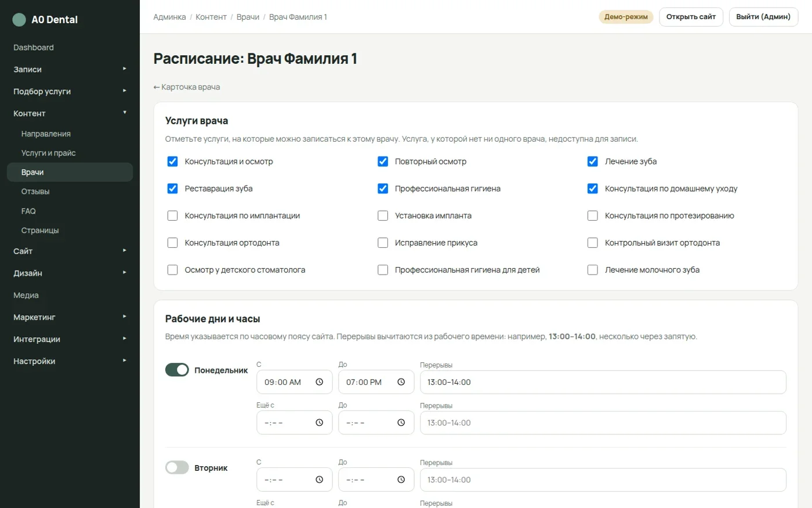Click clock icon in Monday 'Ещё с' field
This screenshot has width=812, height=508.
coord(319,423)
